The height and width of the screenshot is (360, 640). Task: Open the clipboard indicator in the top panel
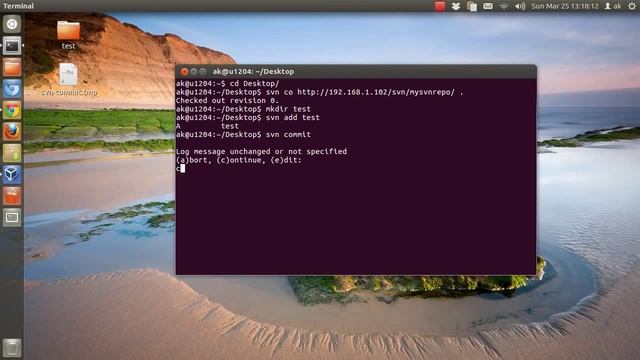[x=472, y=6]
